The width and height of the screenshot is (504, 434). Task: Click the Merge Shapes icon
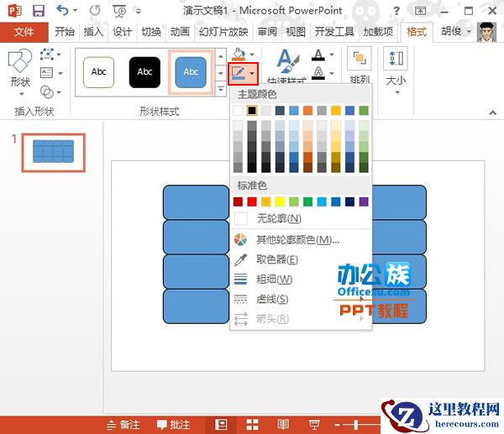click(x=47, y=92)
